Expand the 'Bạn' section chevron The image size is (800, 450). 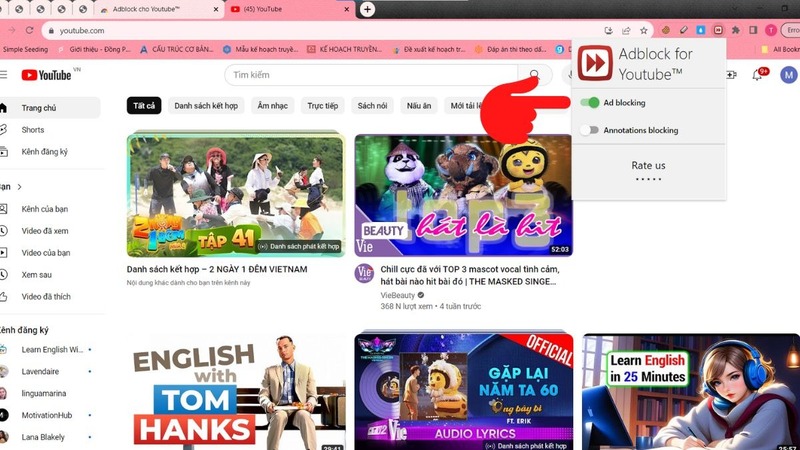click(19, 187)
